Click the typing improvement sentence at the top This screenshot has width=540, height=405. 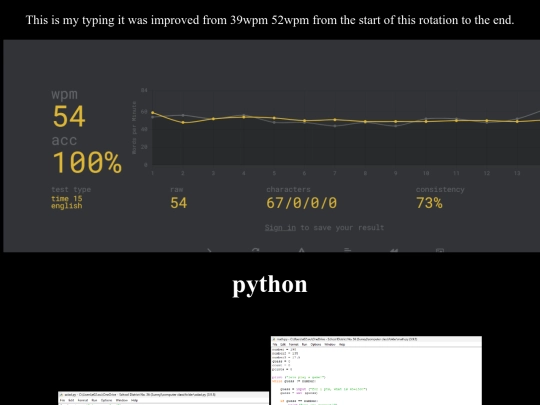tap(270, 20)
